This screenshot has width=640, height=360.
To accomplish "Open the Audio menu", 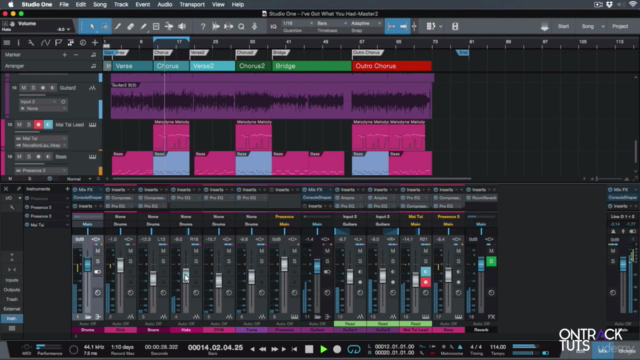I will pyautogui.click(x=164, y=4).
